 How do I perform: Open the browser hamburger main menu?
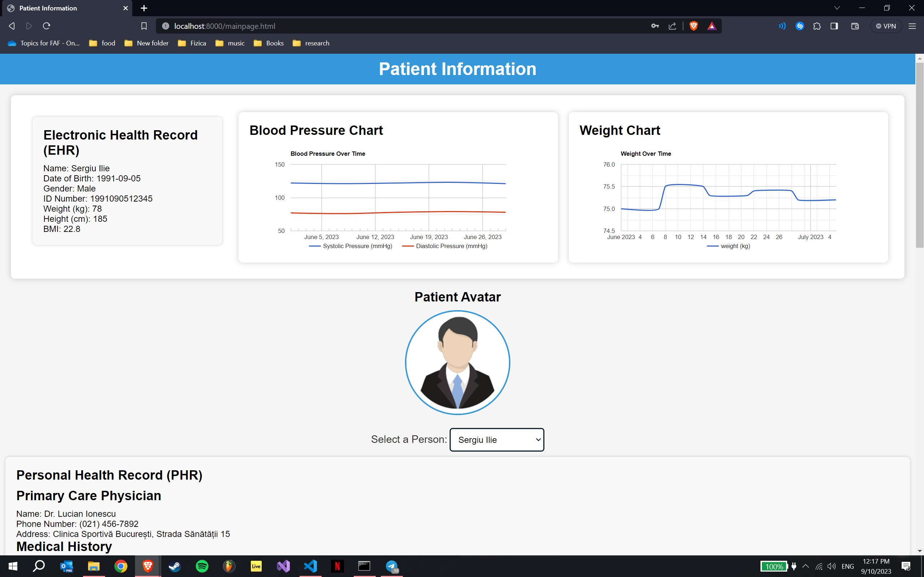click(912, 26)
